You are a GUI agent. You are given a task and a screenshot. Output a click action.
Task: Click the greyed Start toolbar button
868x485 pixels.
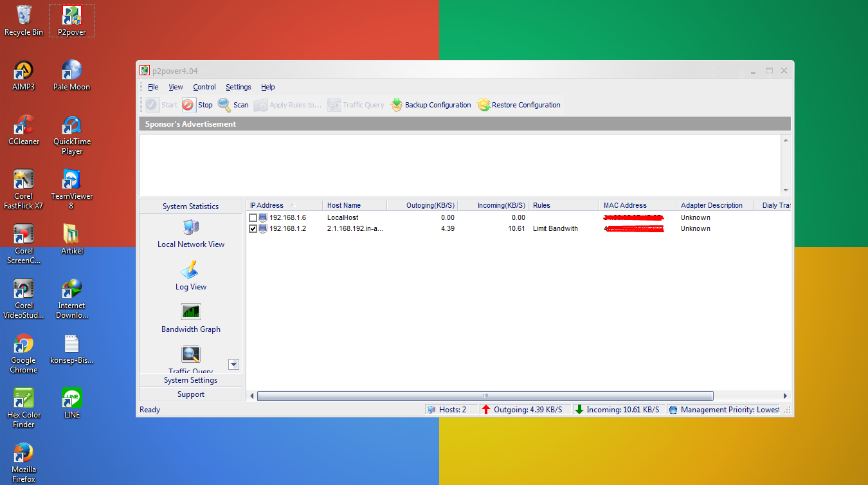tap(161, 105)
